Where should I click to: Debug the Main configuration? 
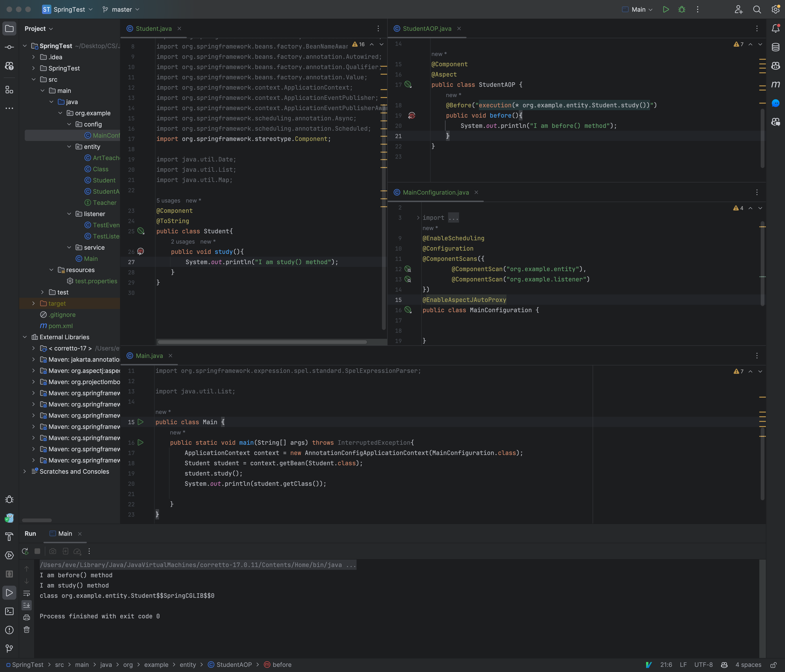(682, 10)
